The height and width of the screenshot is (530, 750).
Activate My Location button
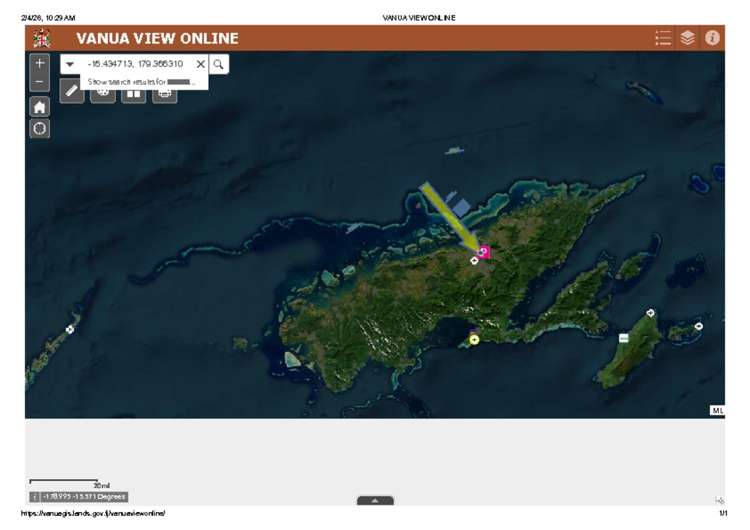pyautogui.click(x=40, y=128)
